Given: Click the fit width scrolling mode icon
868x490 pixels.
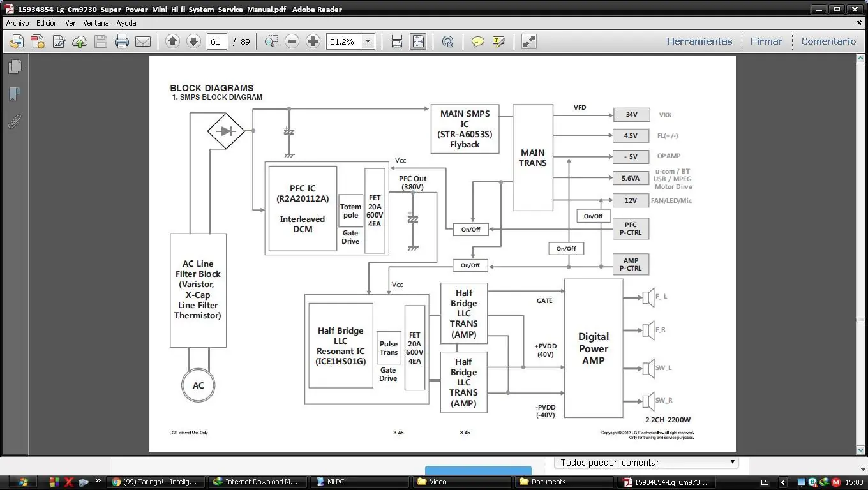Looking at the screenshot, I should tap(396, 41).
